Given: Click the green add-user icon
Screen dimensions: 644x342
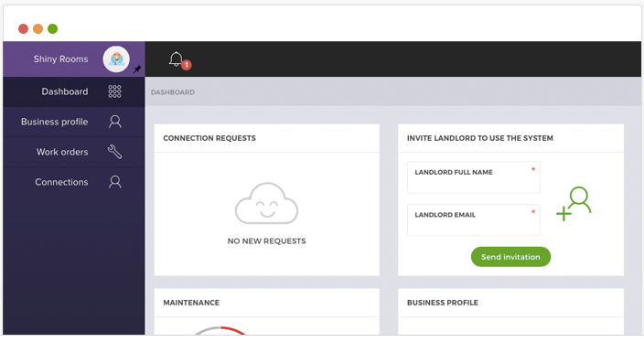Looking at the screenshot, I should coord(574,204).
